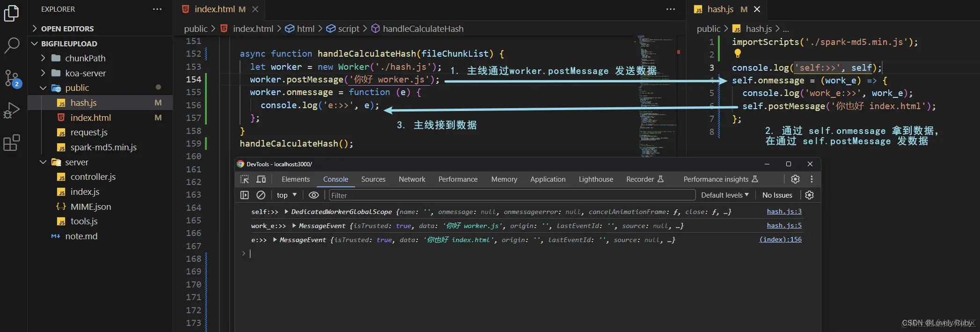Click Chrome icon in DevTools title bar

[241, 164]
